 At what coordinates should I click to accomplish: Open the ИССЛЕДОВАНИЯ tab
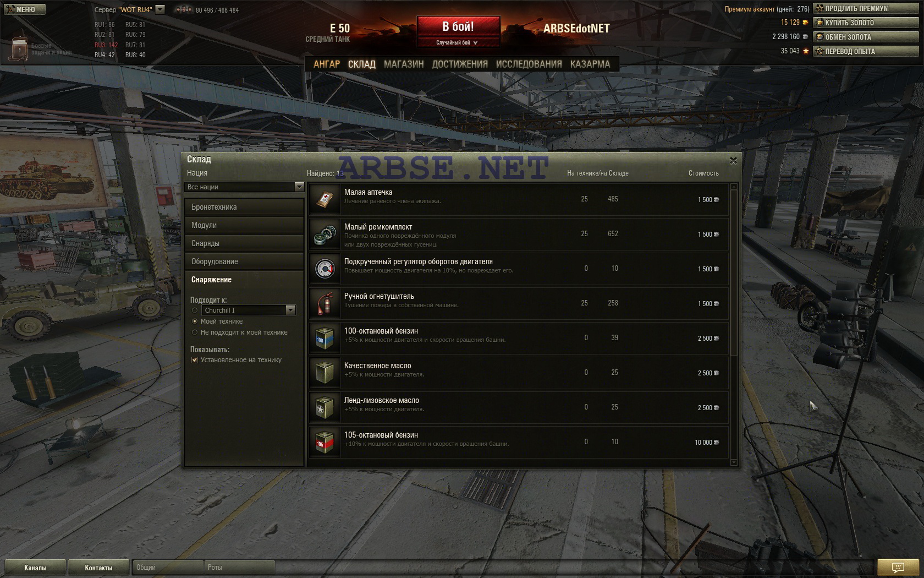529,64
